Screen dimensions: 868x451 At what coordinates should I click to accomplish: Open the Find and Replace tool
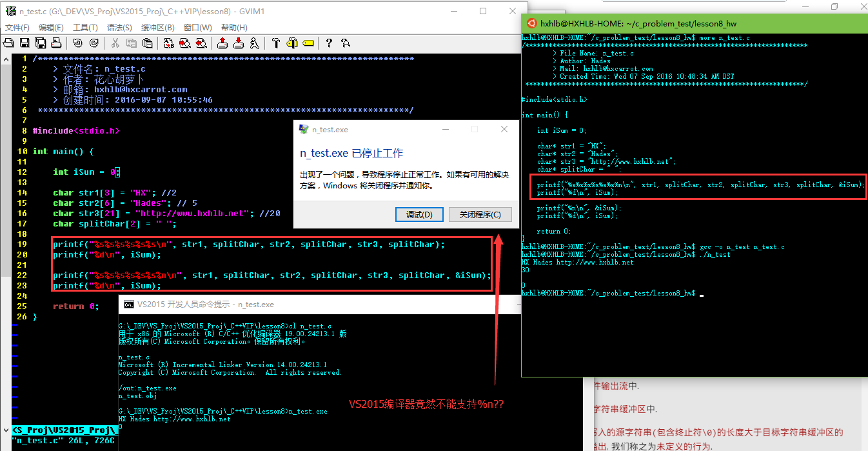click(169, 43)
